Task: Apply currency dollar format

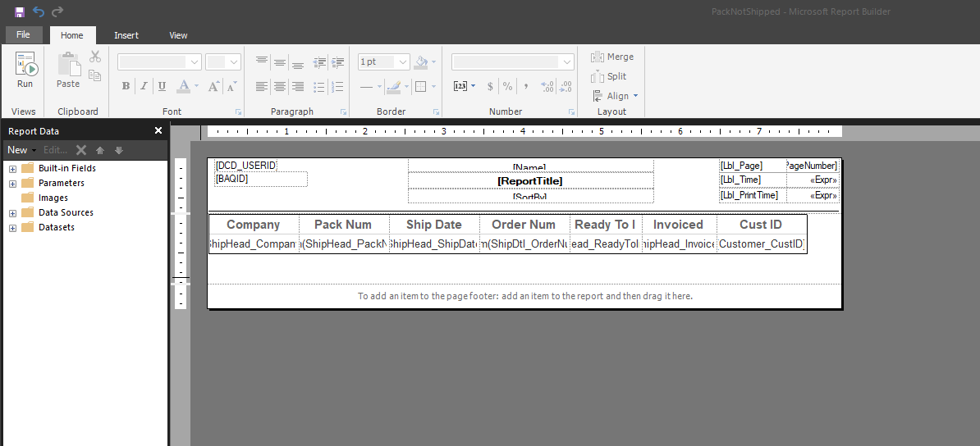Action: (x=490, y=86)
